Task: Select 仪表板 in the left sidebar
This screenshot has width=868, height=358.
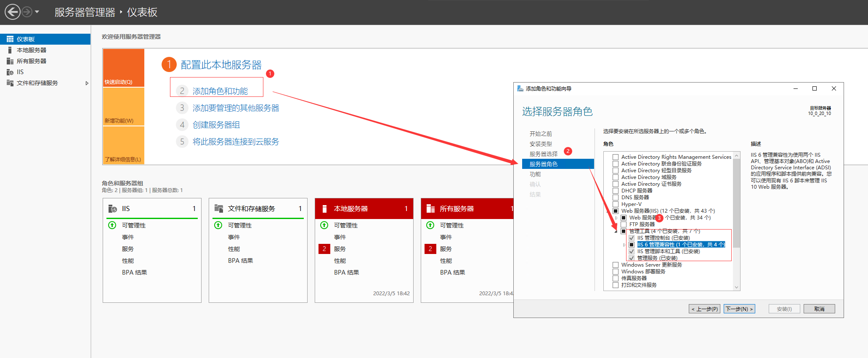Action: (x=45, y=39)
